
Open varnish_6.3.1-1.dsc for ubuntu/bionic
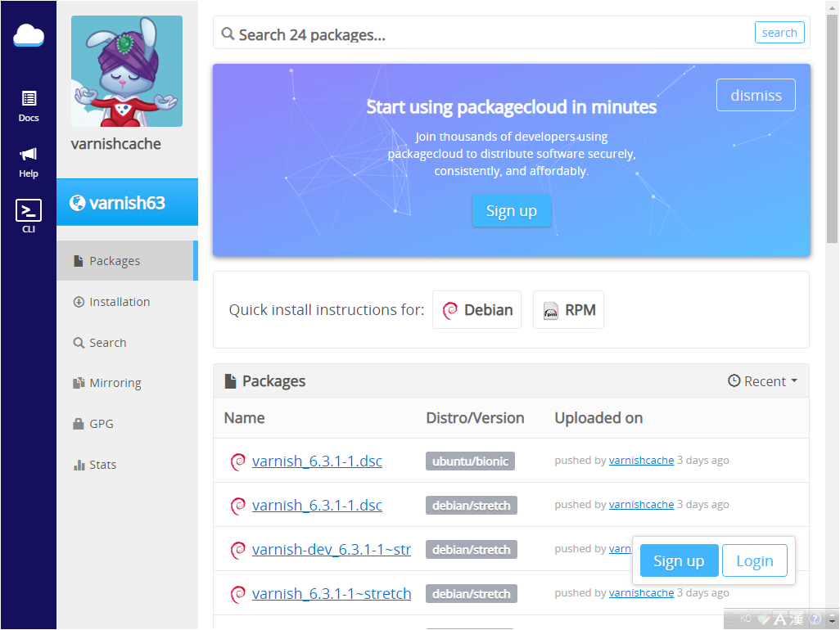(317, 461)
